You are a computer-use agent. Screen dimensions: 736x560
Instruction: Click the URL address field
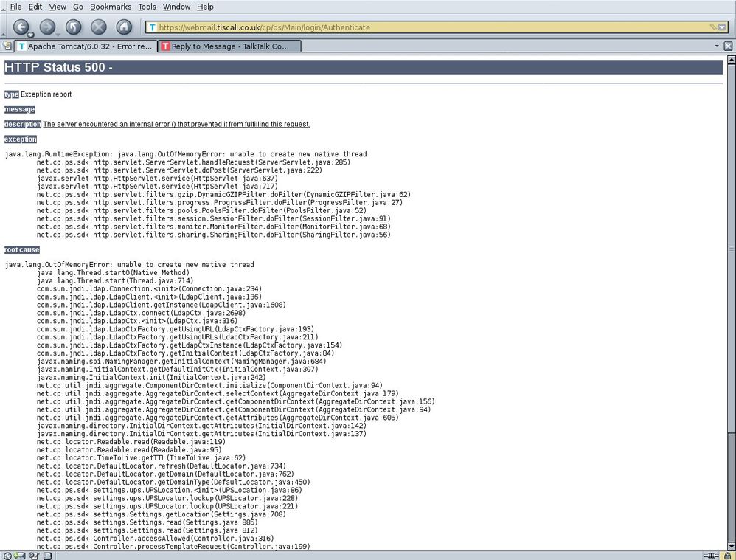tap(428, 27)
